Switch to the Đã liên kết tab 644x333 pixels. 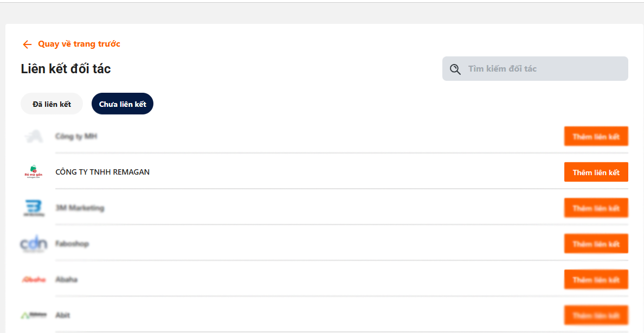coord(51,104)
